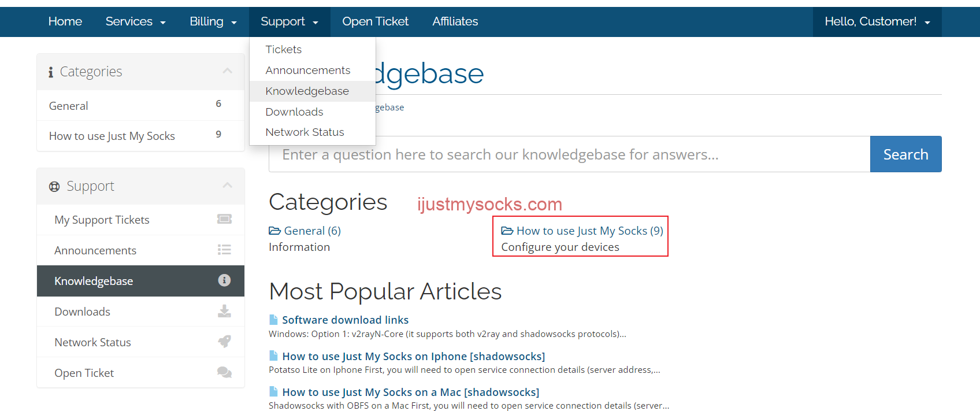This screenshot has height=411, width=980.
Task: Click the blue Search button
Action: coord(906,154)
